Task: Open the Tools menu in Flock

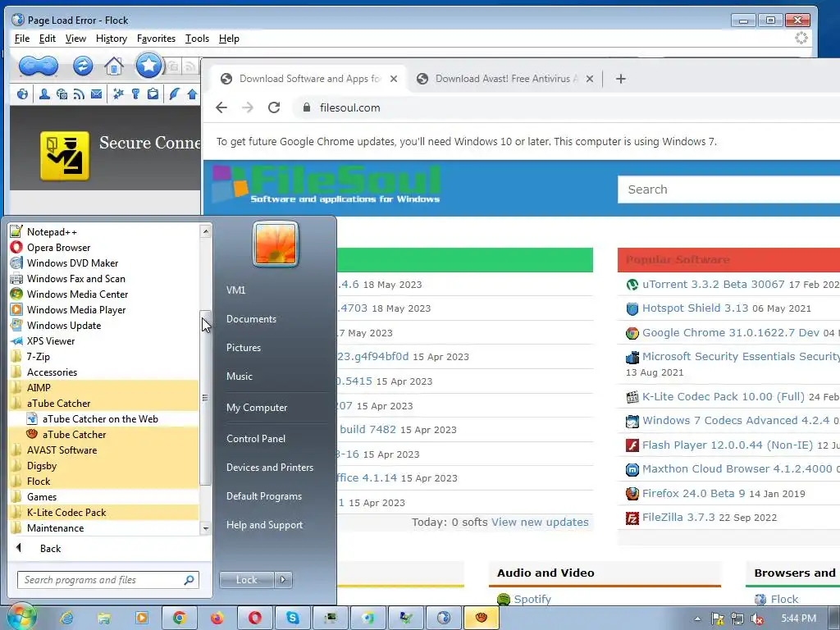Action: 197,39
